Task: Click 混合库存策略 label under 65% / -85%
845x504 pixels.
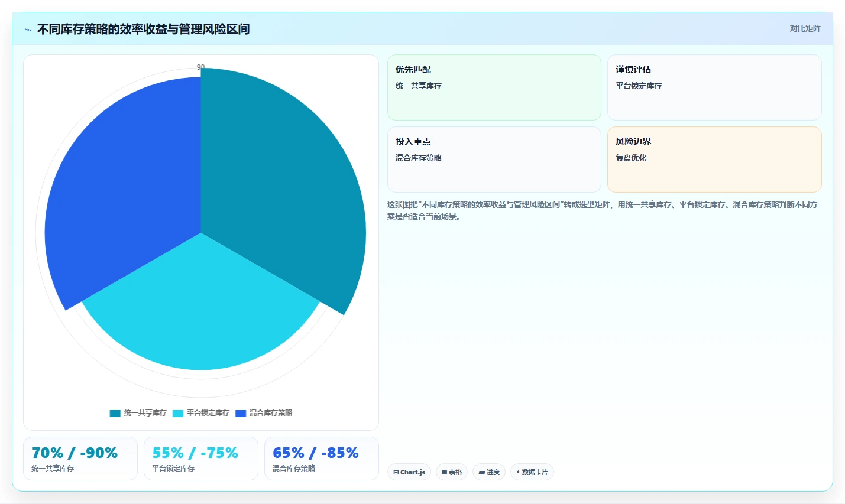Action: tap(294, 468)
